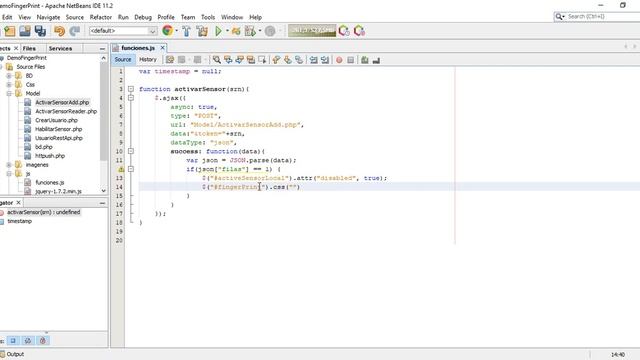Select Chrome as the run browser icon
Viewport: 640px width, 360px height.
pos(167,31)
